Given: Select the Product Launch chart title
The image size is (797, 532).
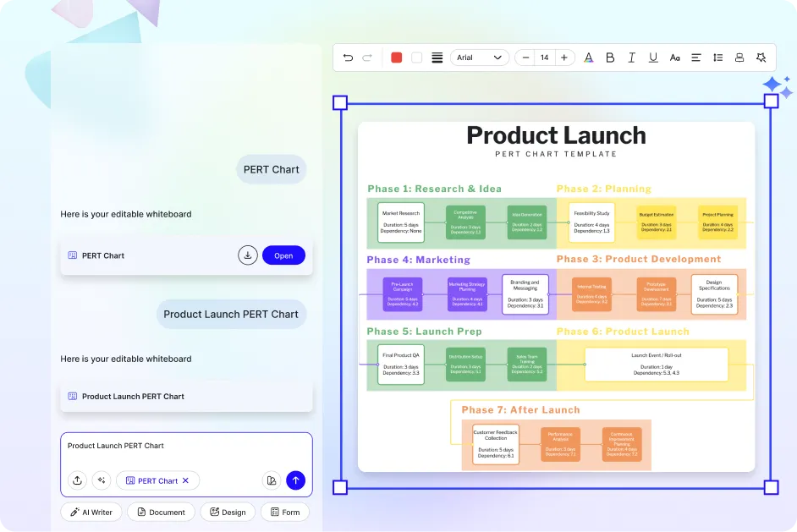Looking at the screenshot, I should point(556,135).
